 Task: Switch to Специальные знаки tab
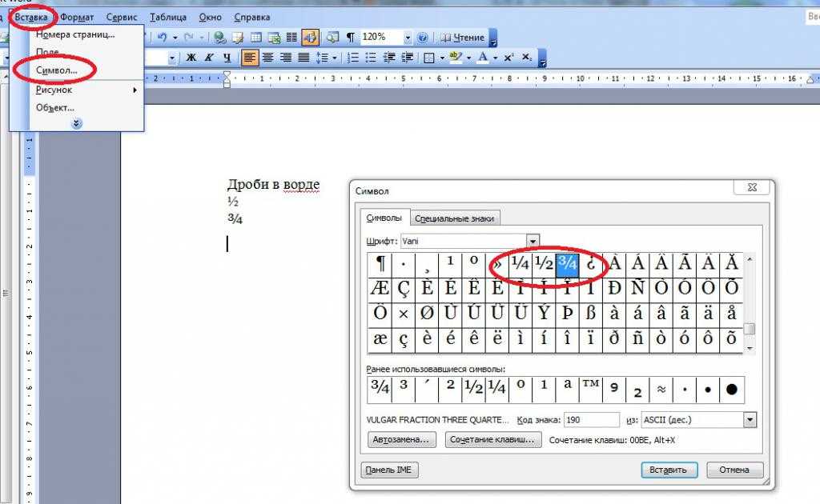pyautogui.click(x=455, y=218)
